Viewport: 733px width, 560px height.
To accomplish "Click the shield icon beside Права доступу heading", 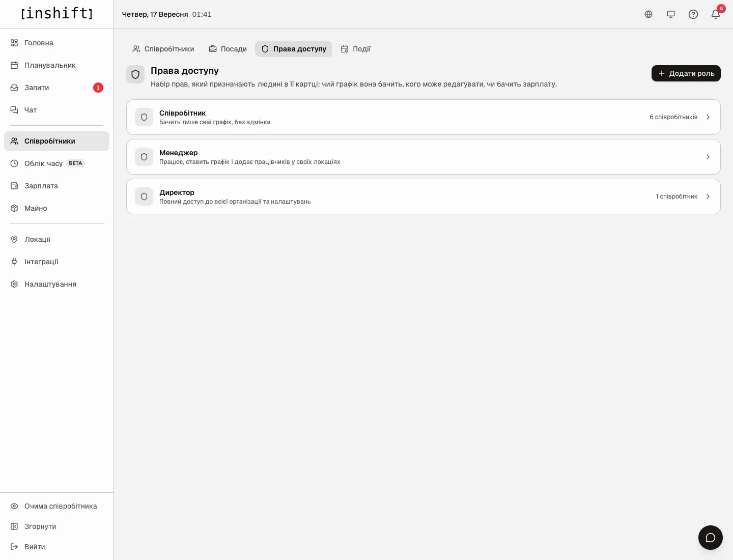I will point(135,74).
